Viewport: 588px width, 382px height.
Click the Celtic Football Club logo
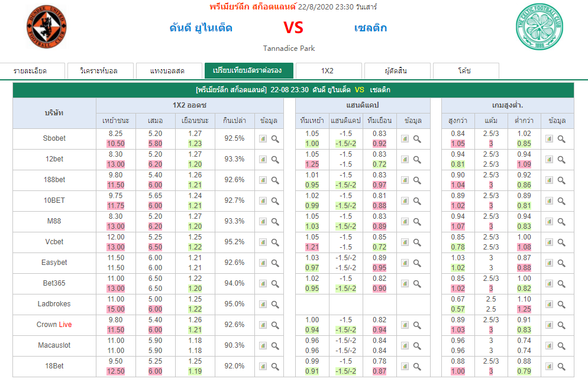click(x=539, y=27)
